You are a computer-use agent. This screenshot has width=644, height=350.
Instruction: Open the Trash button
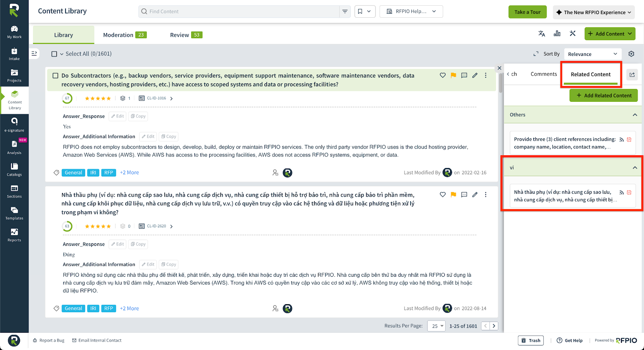(x=530, y=340)
